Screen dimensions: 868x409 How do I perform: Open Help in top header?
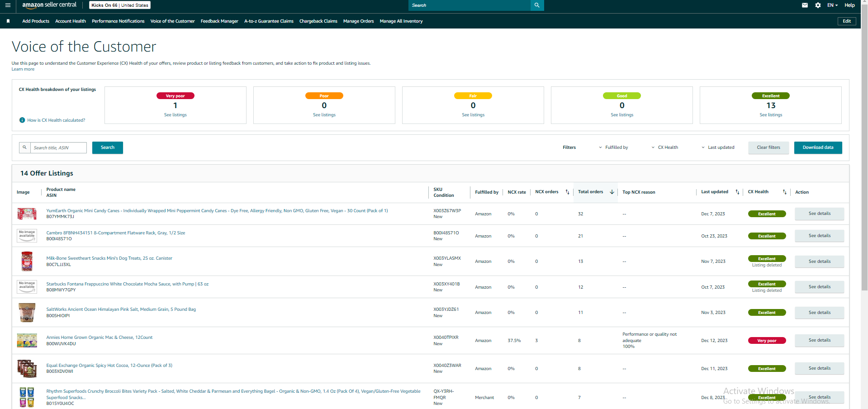click(849, 5)
